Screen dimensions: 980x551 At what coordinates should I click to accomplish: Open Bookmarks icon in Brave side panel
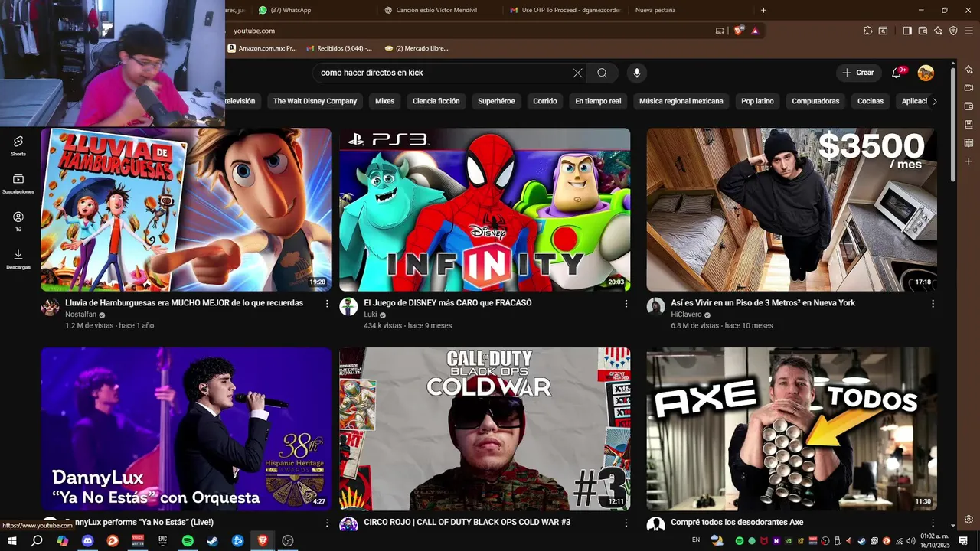(969, 125)
